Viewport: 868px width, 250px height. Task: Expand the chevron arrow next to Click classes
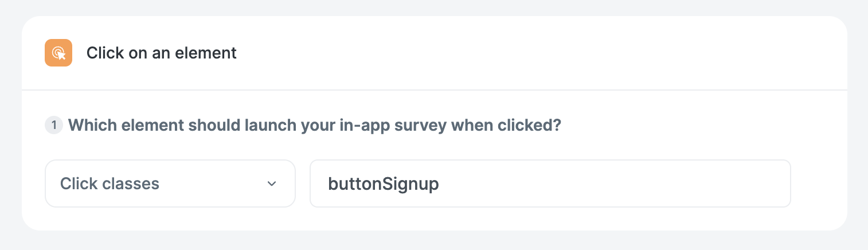272,183
